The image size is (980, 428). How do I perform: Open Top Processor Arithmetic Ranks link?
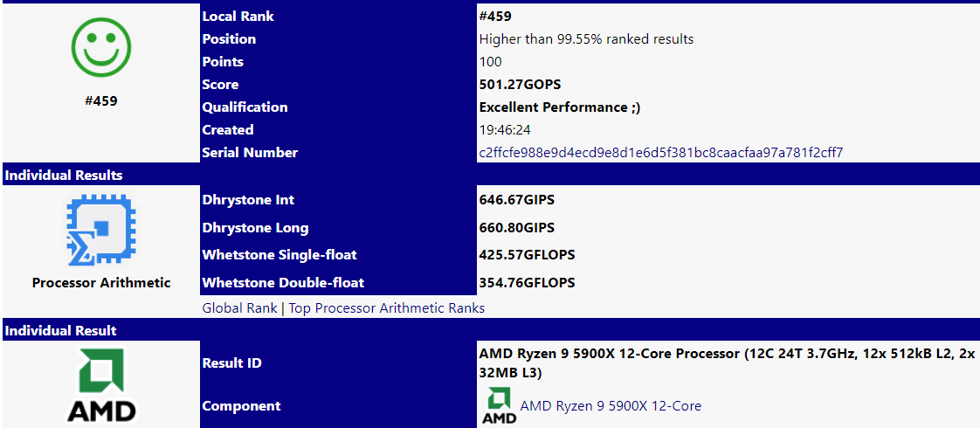(x=386, y=308)
